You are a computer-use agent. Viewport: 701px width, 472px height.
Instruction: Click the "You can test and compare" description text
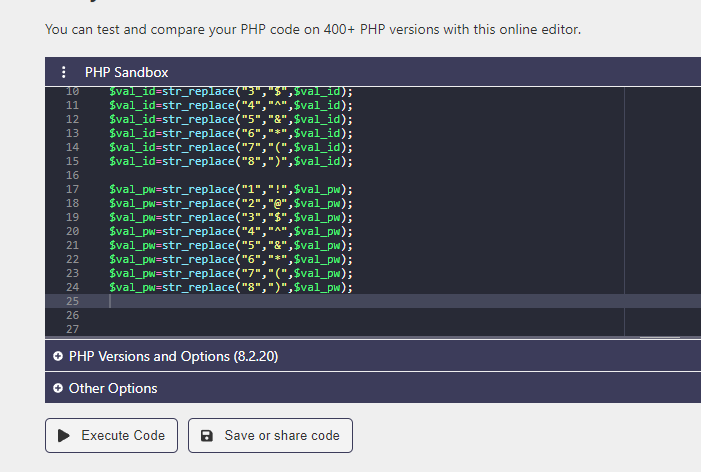tap(313, 30)
